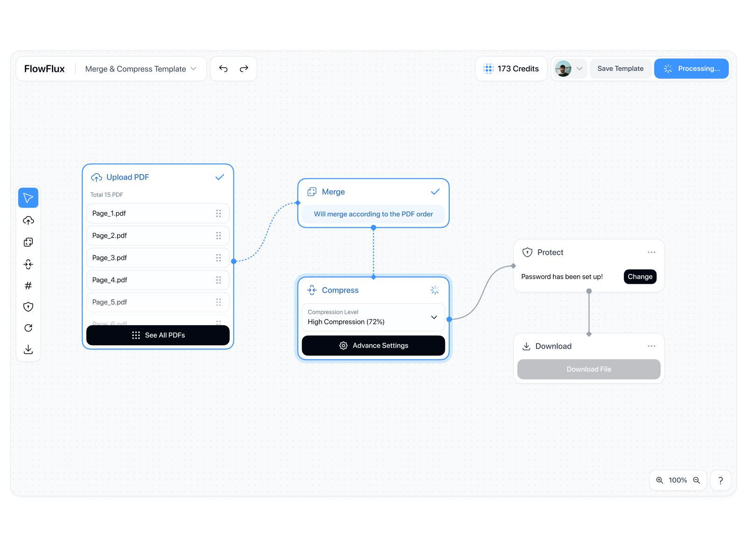Select the Page_3.pdf row
Viewport: 747px width, 560px height.
tap(158, 258)
